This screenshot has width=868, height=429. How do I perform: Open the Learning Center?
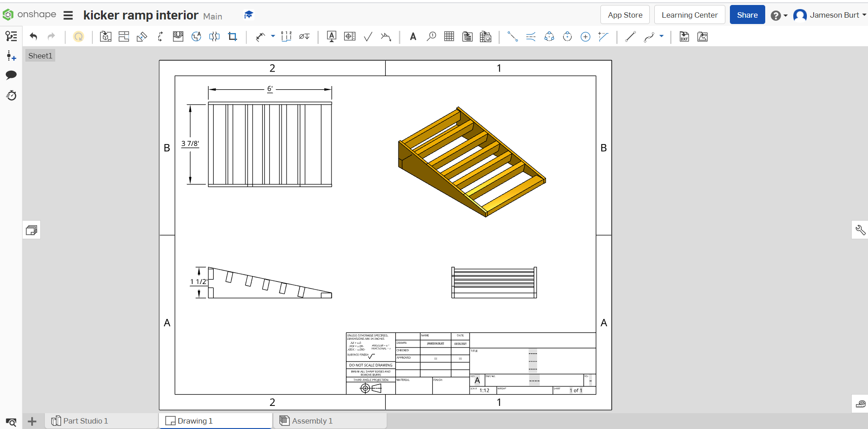pos(689,14)
